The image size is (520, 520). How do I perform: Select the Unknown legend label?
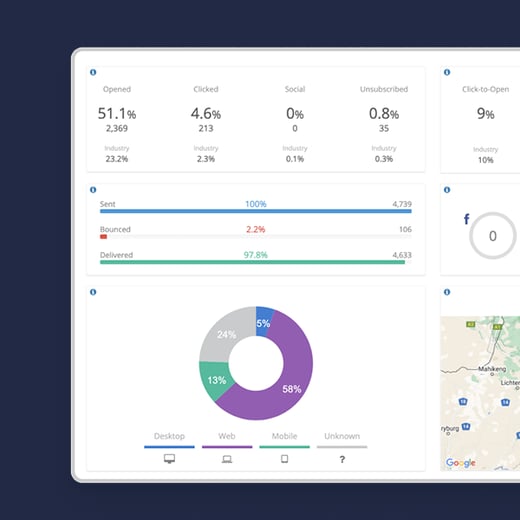click(342, 436)
